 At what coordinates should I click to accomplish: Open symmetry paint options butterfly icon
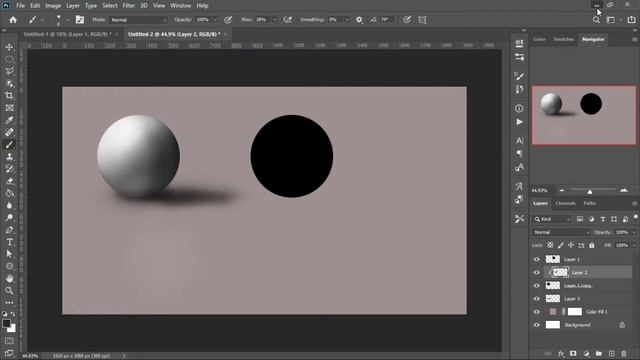point(422,20)
